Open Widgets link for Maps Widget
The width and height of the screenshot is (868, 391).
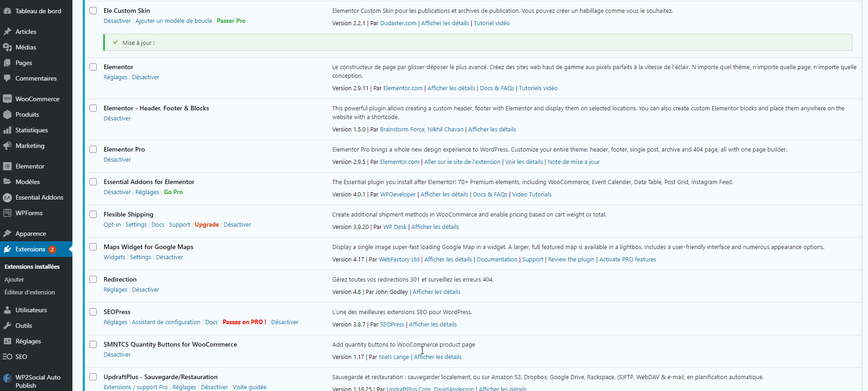(x=115, y=257)
